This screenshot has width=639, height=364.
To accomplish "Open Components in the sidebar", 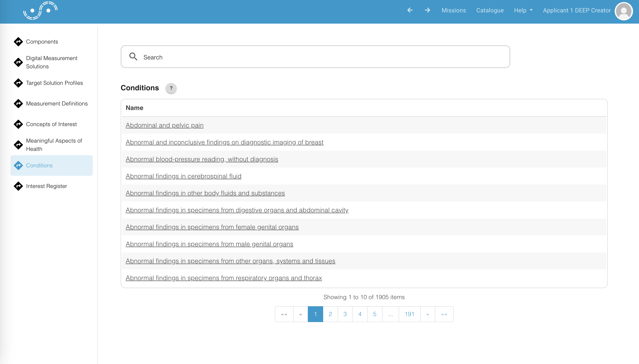I will point(42,41).
